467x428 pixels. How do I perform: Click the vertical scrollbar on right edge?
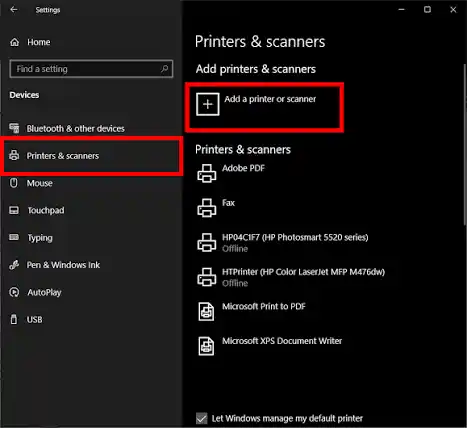[465, 145]
